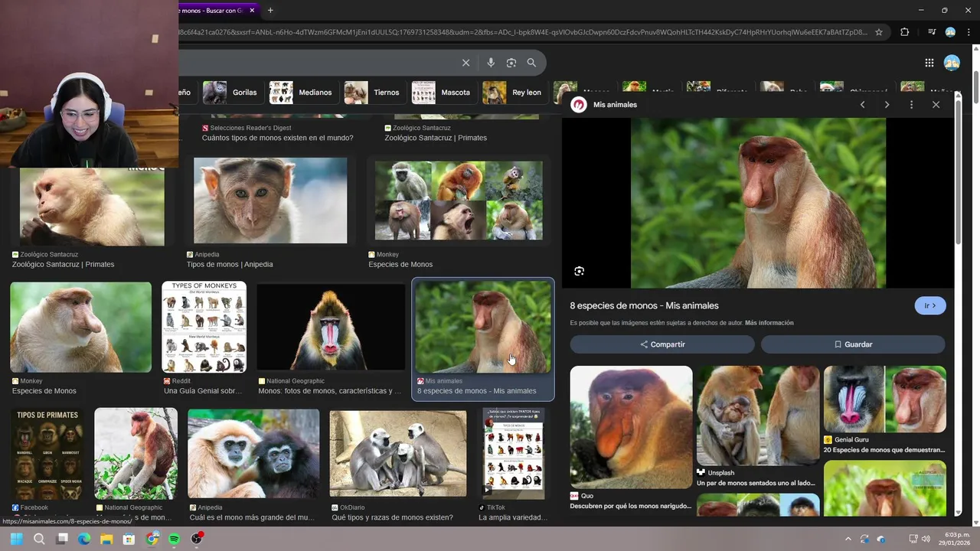Open the Windows Start menu
980x551 pixels.
point(16,539)
